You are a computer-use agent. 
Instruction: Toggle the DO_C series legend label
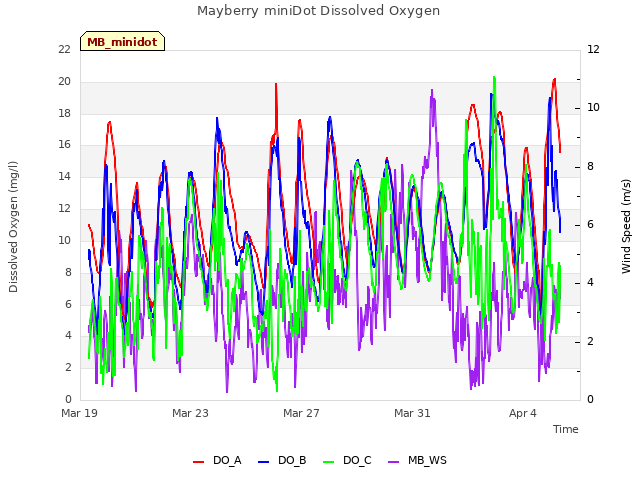[x=357, y=460]
